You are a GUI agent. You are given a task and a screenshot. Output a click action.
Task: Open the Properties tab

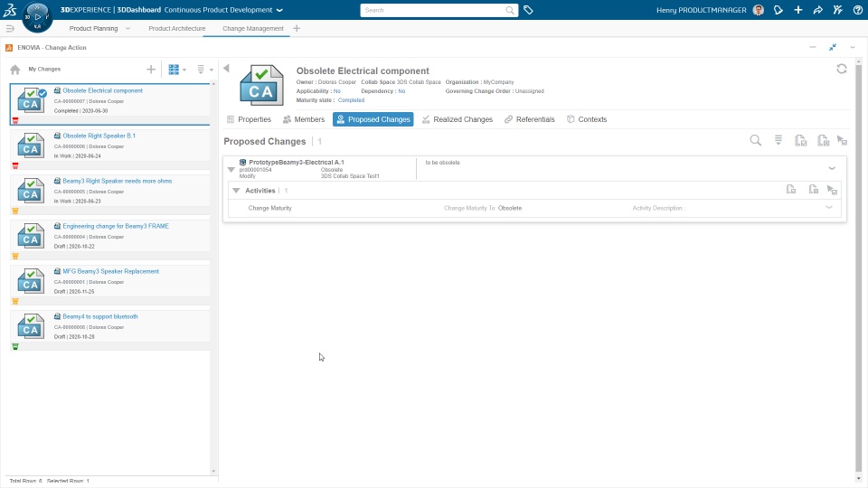(249, 119)
